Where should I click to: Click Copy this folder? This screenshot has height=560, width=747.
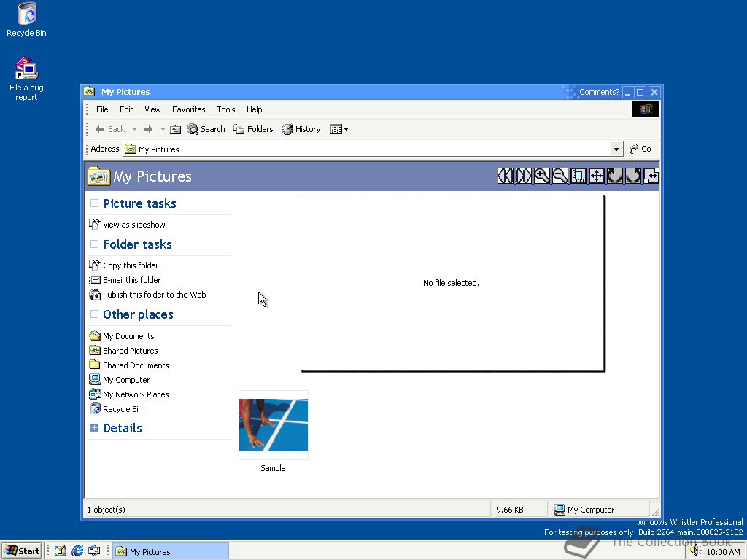(x=124, y=265)
